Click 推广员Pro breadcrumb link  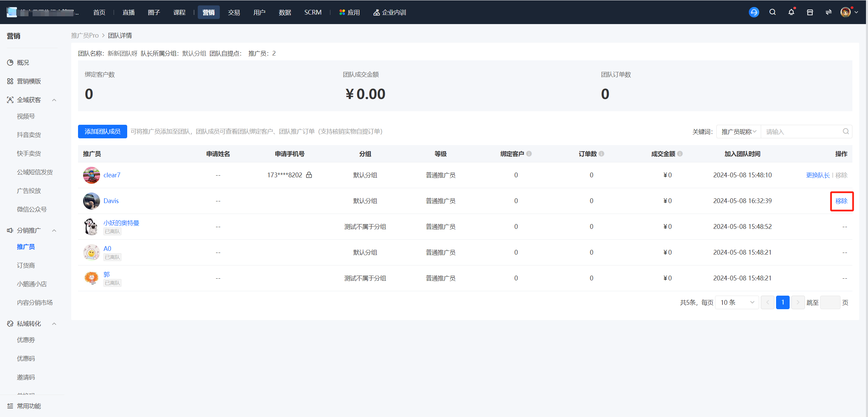[x=85, y=35]
